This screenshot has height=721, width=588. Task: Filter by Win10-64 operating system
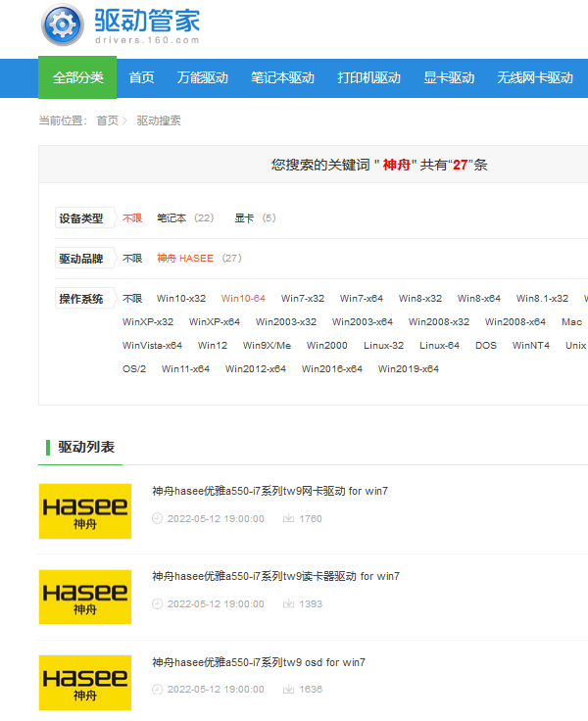pyautogui.click(x=243, y=299)
